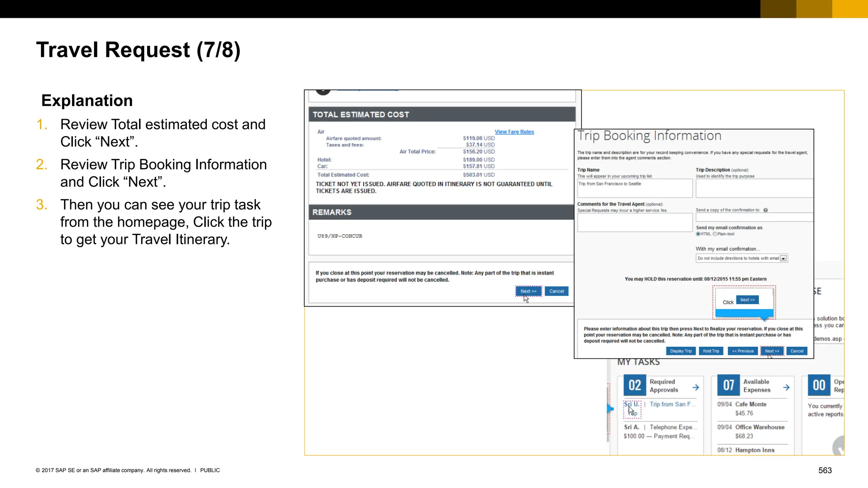Click Next in Total Estimated Cost window

(x=529, y=291)
